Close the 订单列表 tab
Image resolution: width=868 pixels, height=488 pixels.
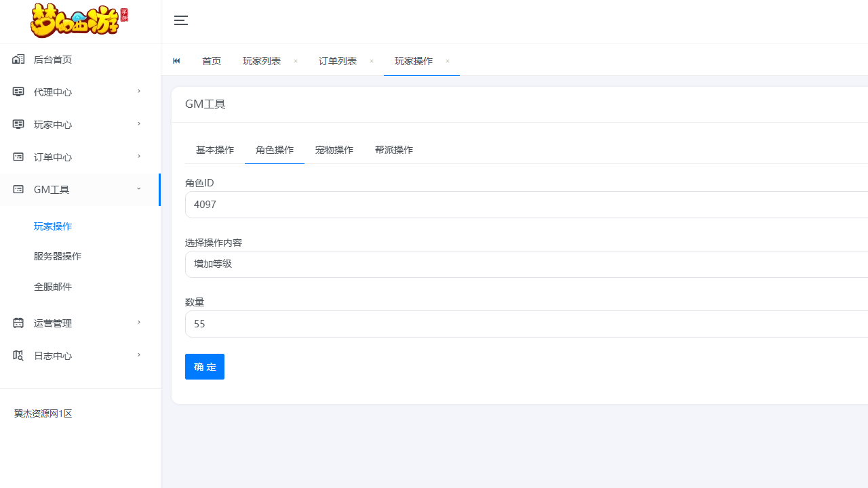[372, 61]
